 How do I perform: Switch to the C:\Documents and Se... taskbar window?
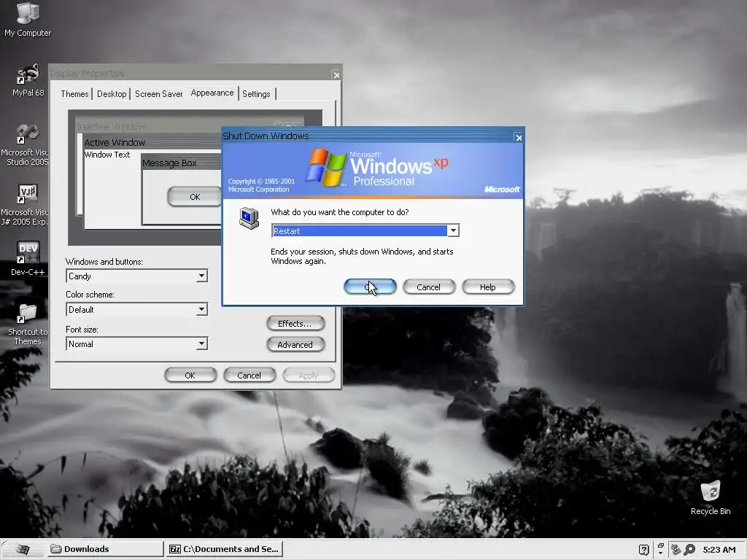224,549
